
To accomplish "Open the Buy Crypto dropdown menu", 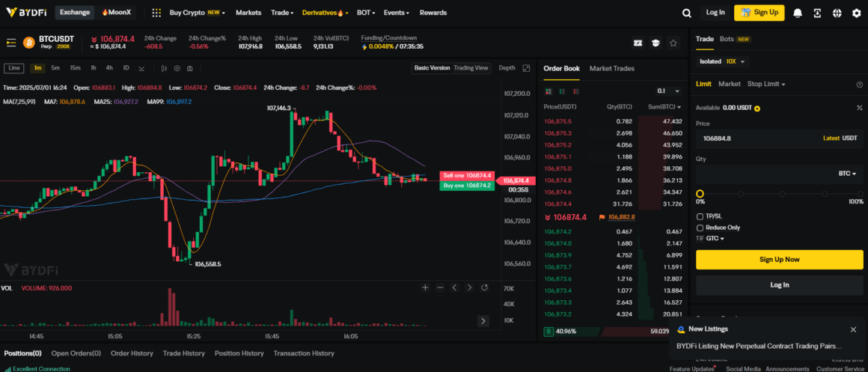I will coord(197,13).
